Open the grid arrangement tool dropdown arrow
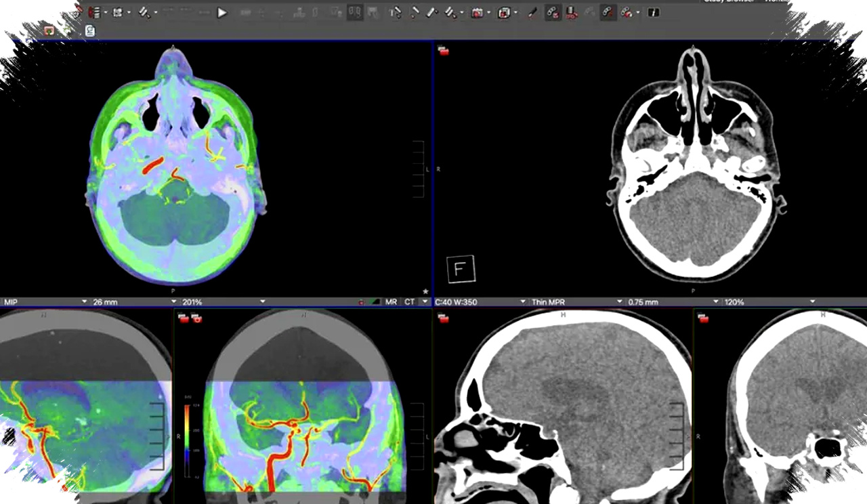867x504 pixels. [129, 12]
